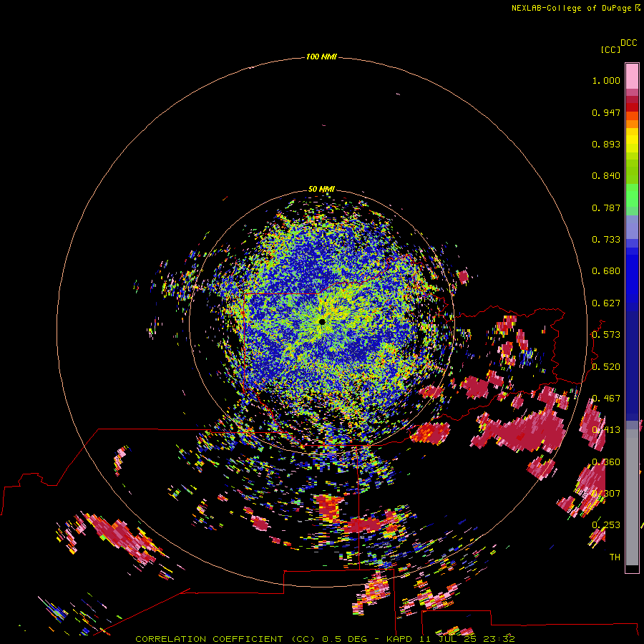Click the 11 JUL 25 date in caption
The height and width of the screenshot is (644, 644).
448,639
